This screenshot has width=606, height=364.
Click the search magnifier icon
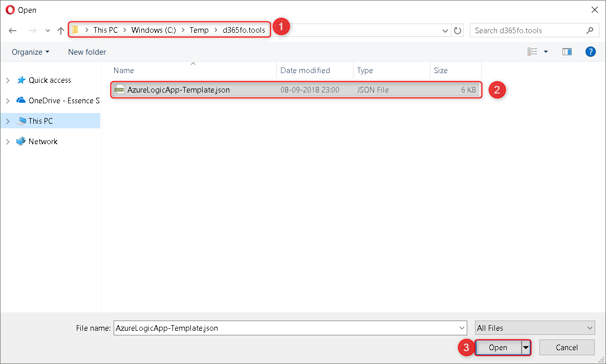tap(590, 31)
